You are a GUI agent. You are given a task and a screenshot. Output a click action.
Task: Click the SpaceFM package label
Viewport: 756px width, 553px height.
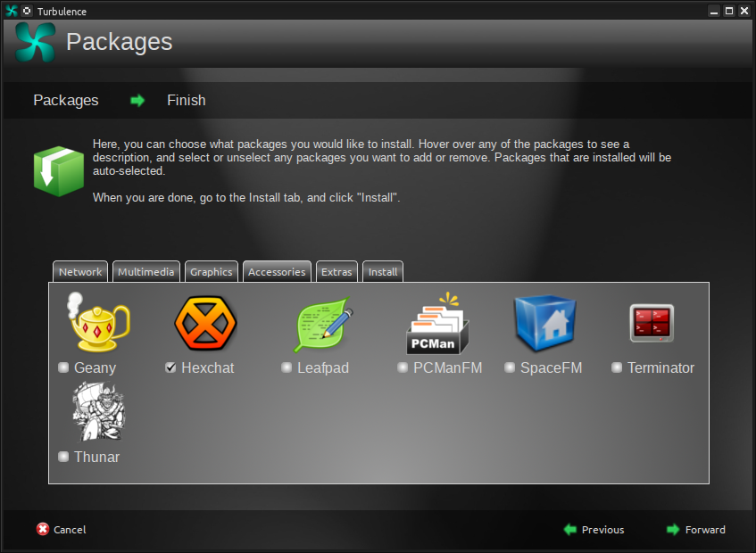551,368
